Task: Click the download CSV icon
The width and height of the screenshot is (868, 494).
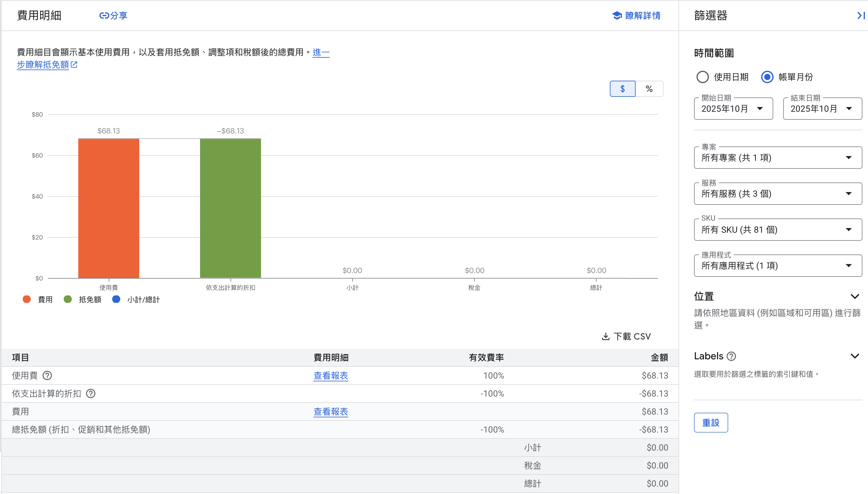Action: [x=605, y=337]
